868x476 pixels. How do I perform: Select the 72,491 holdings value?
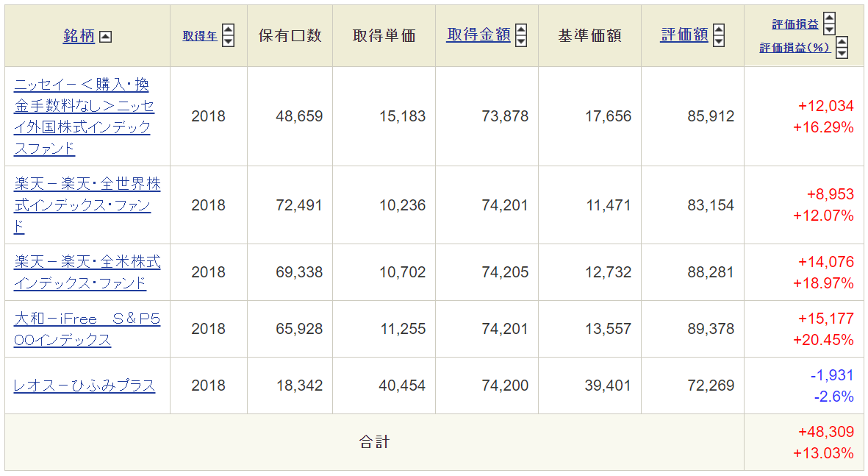tap(299, 205)
